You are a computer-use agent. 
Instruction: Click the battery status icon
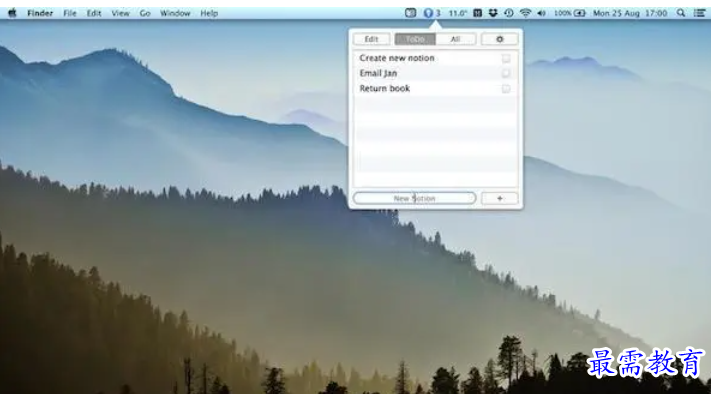580,13
